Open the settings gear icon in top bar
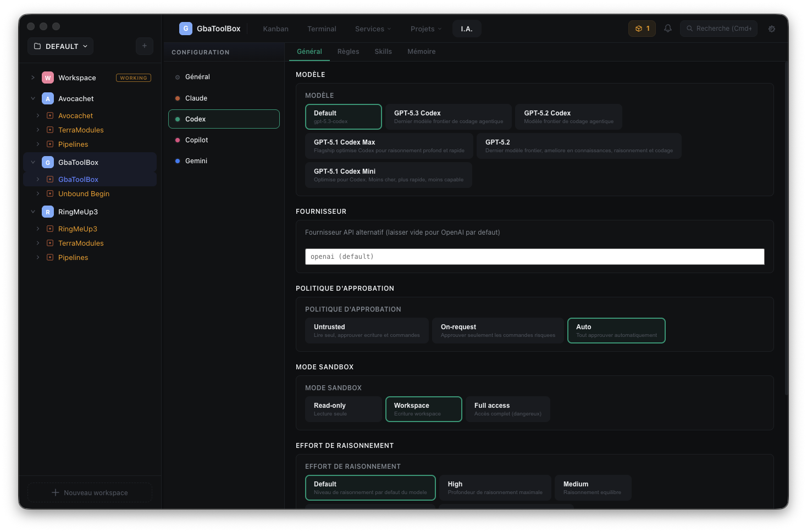 pyautogui.click(x=772, y=29)
